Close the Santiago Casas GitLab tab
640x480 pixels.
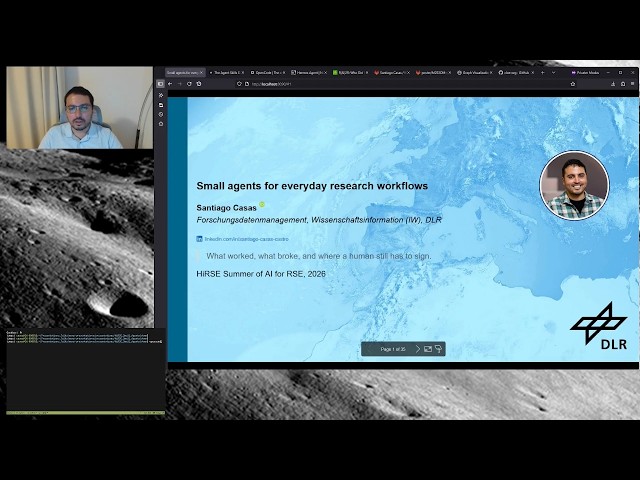click(408, 73)
